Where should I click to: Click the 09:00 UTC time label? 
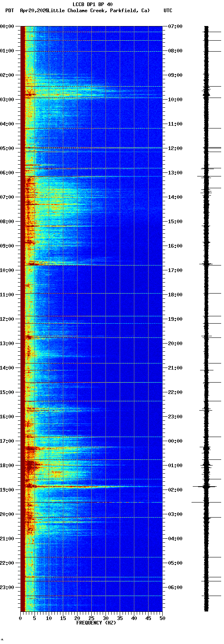pos(175,75)
